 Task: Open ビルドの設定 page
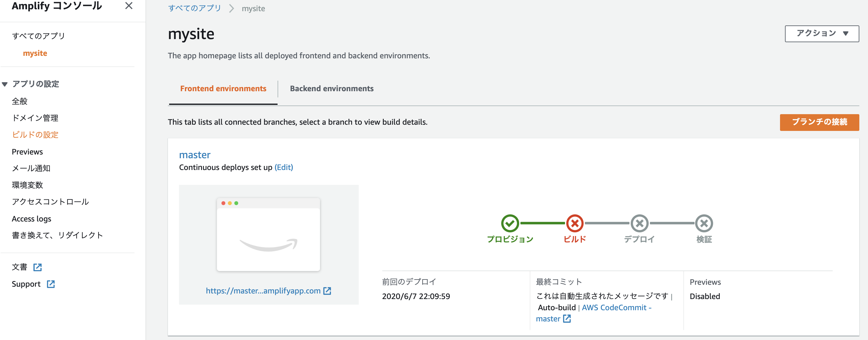coord(35,135)
